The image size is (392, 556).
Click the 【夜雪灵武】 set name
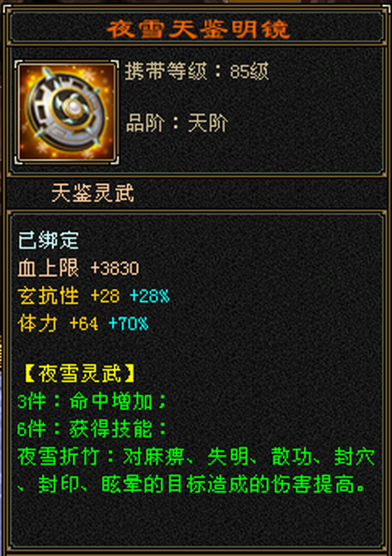[x=80, y=374]
